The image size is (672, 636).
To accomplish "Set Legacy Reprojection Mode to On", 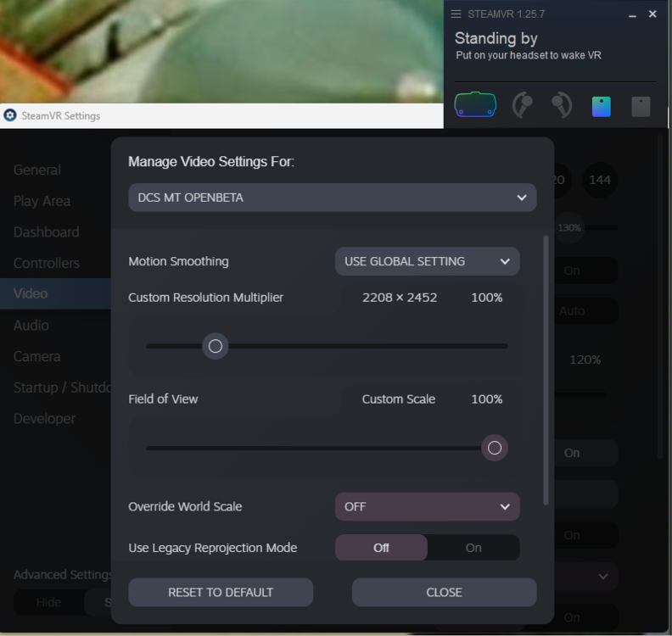I will 473,548.
